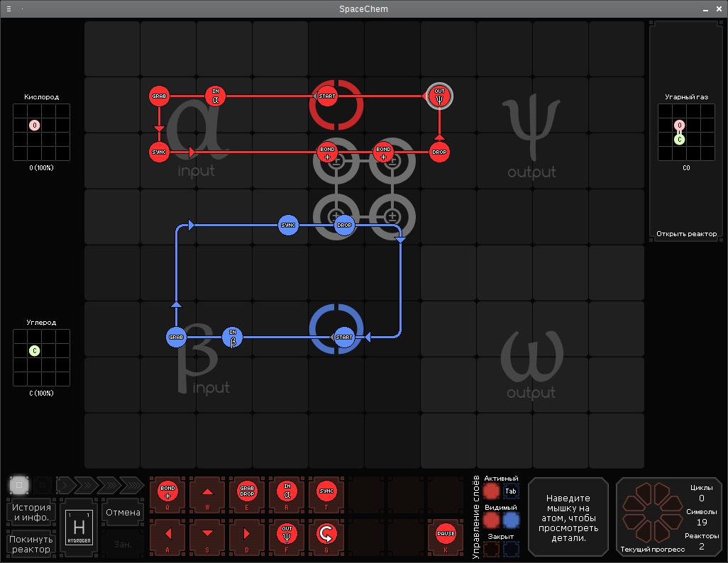
Task: Select the blue DROP node
Action: pyautogui.click(x=344, y=225)
